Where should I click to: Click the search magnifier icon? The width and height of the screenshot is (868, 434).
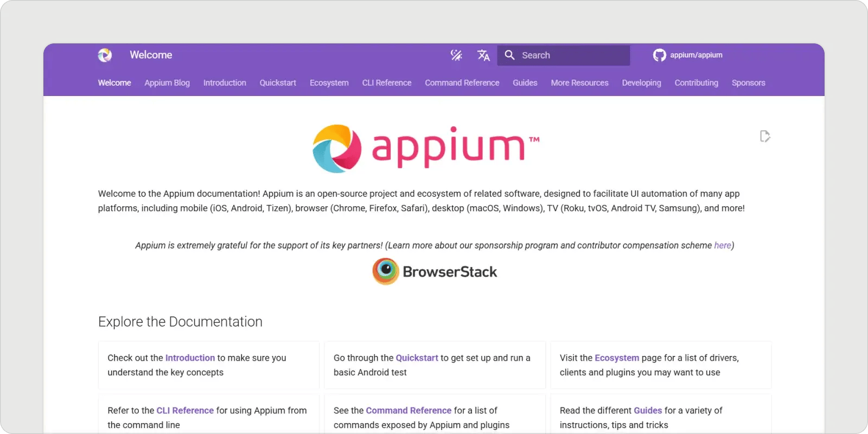[509, 55]
